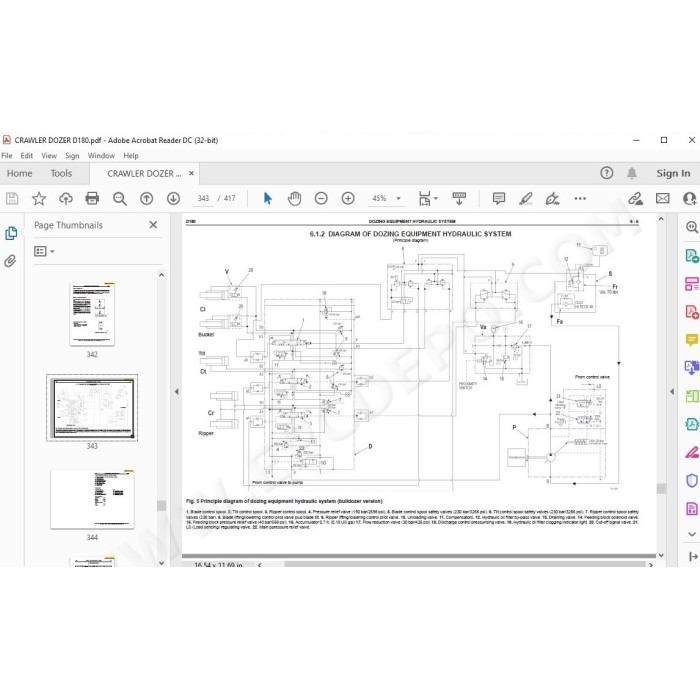Expand the page fit options arrow
700x700 pixels.
[x=436, y=198]
